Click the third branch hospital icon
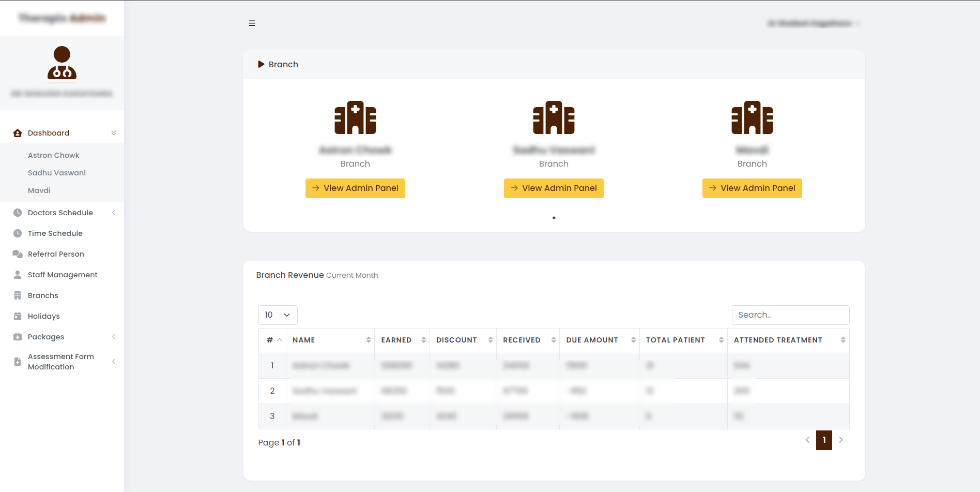This screenshot has width=980, height=492. tap(752, 117)
